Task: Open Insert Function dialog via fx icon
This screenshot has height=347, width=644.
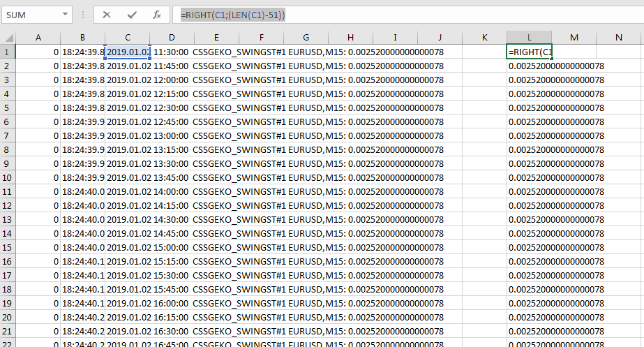Action: click(157, 15)
